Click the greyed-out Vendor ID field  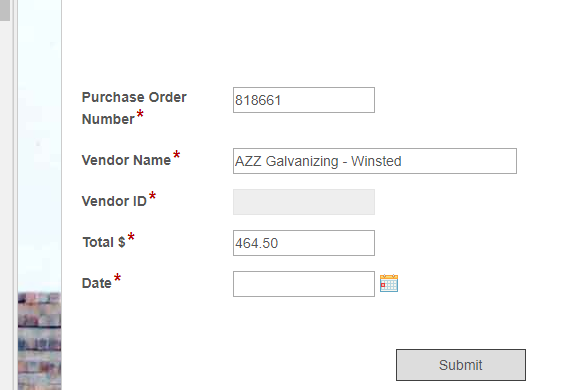tap(304, 202)
